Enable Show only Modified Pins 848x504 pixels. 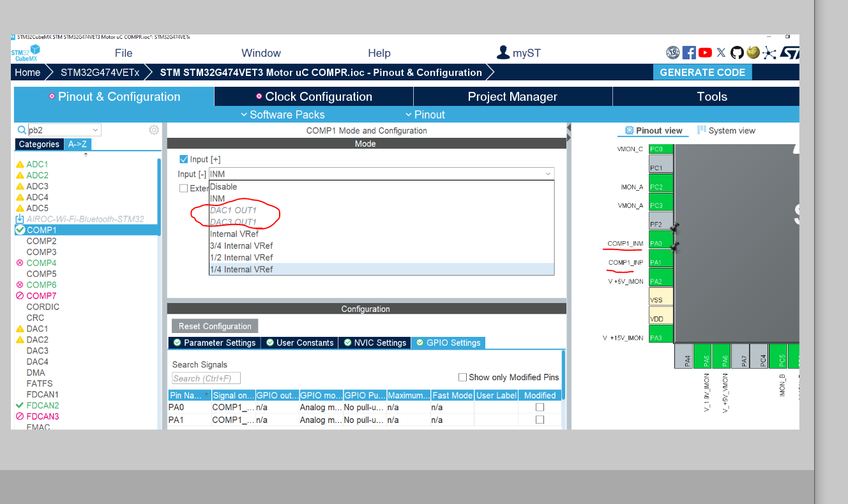462,377
